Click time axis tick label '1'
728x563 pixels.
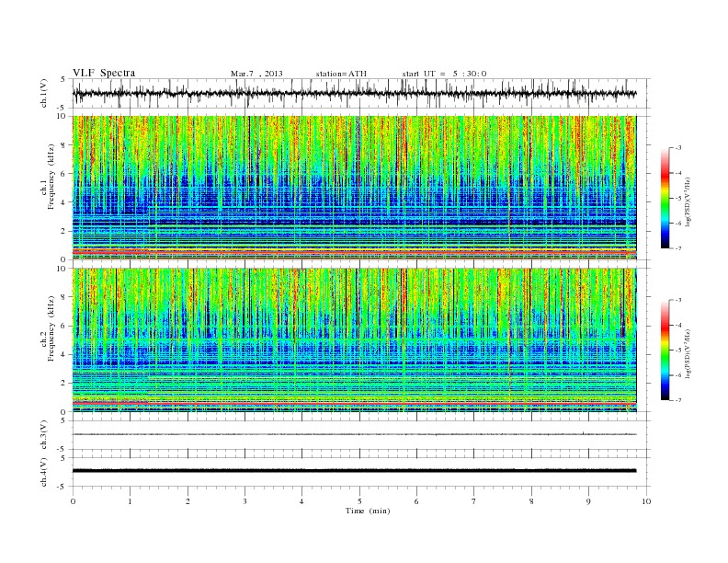[130, 501]
